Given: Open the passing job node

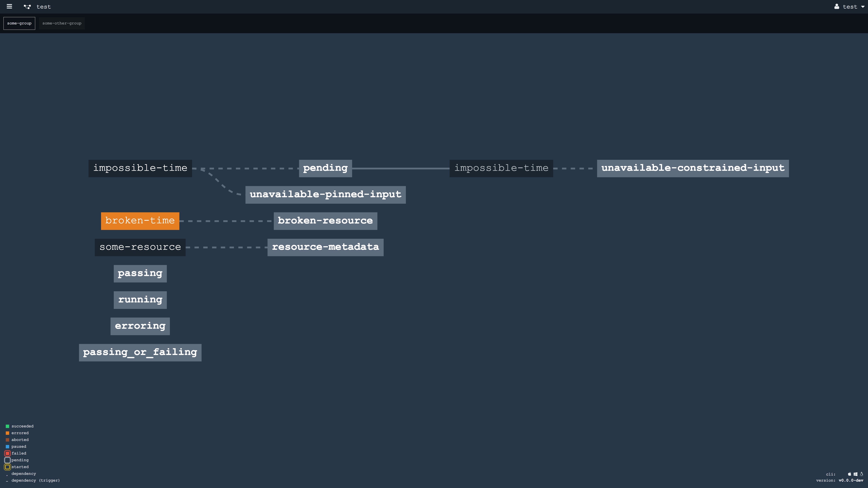Looking at the screenshot, I should pyautogui.click(x=140, y=273).
